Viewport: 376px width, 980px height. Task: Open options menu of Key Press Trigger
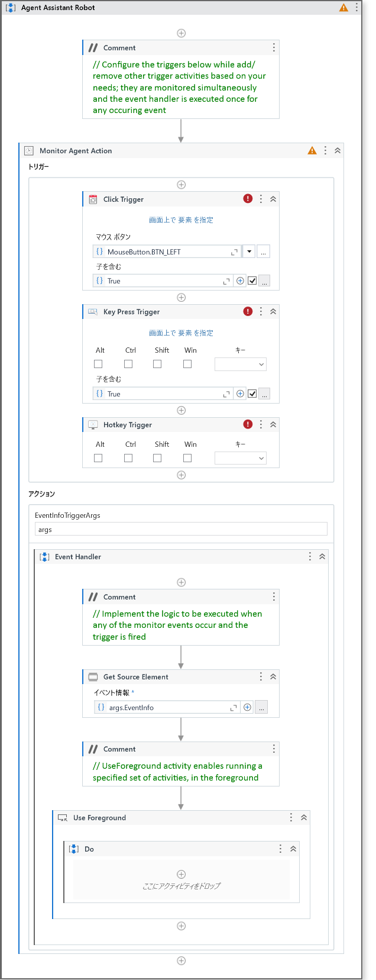click(x=261, y=311)
